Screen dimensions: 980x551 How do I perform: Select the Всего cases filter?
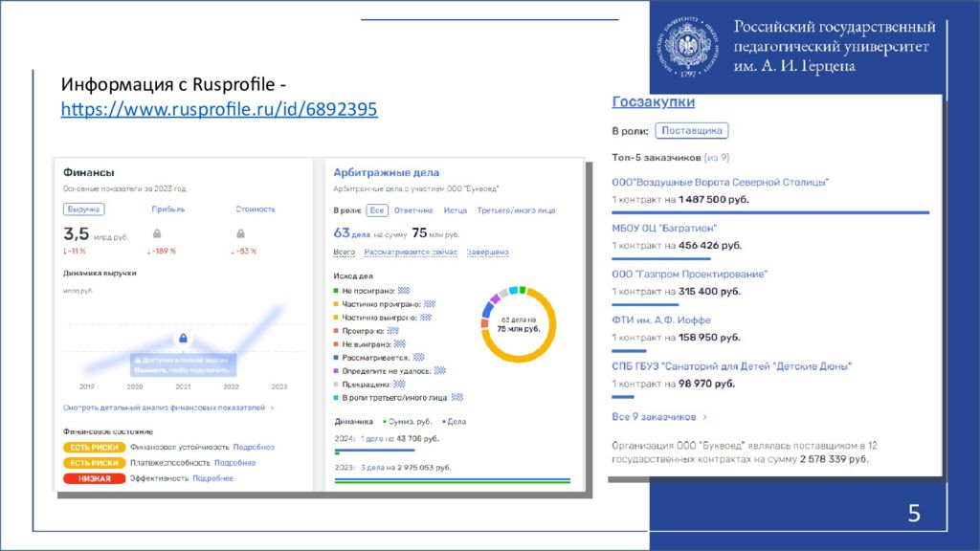tap(344, 253)
